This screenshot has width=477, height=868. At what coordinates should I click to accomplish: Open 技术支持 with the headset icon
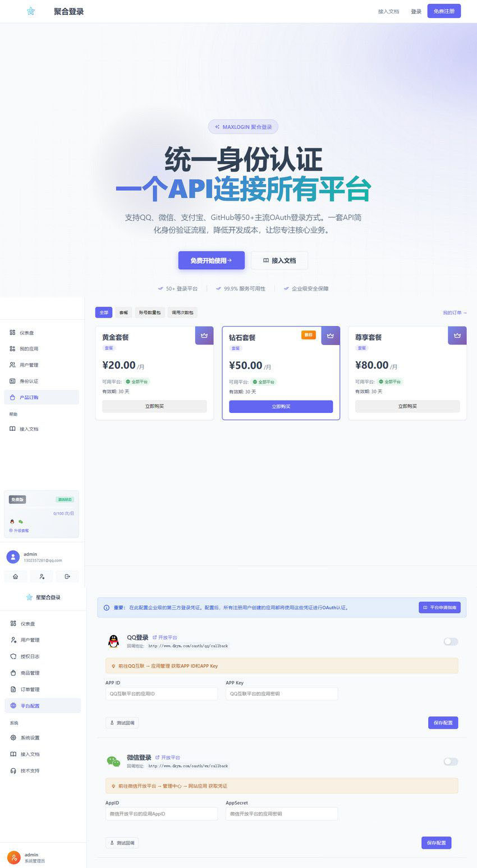[30, 771]
